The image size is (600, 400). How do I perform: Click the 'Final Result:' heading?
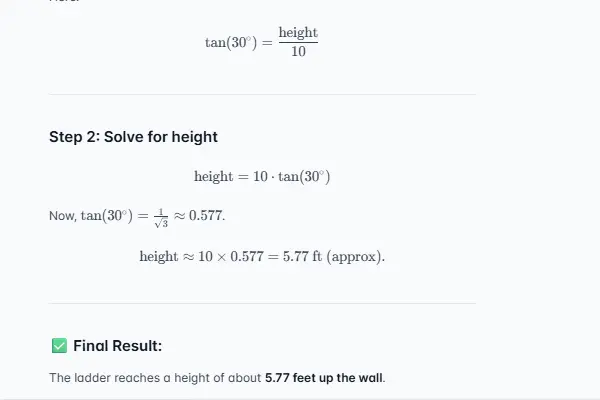pyautogui.click(x=117, y=346)
